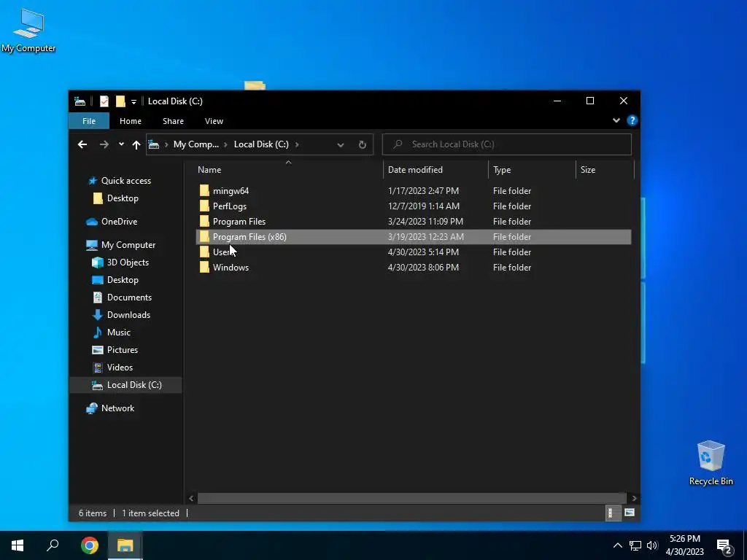Open the View ribbon tab

coord(214,121)
